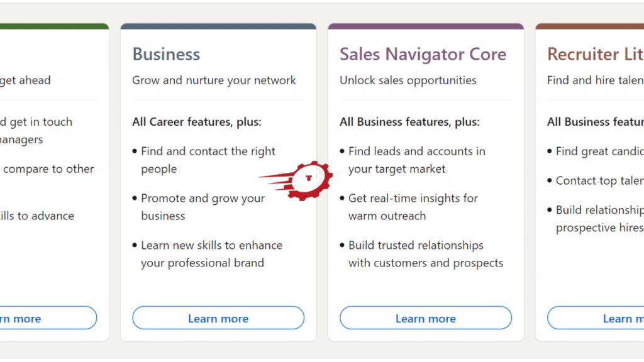Click the Recruiter Lite plan heading
644x362 pixels.
coord(595,54)
